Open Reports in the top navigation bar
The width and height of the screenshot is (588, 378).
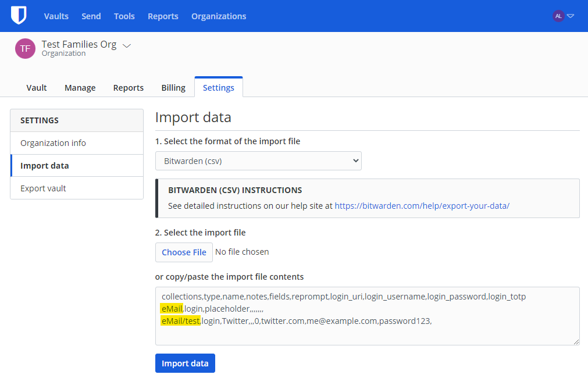pos(163,16)
